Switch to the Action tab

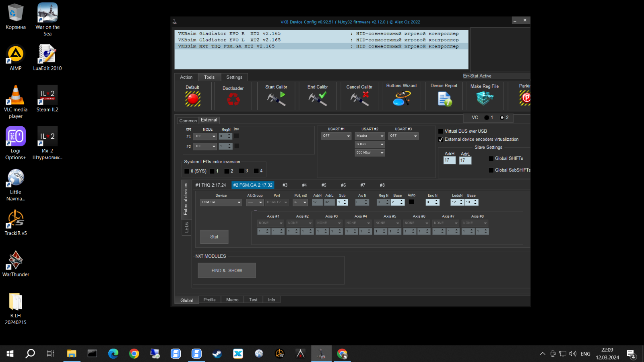[186, 77]
